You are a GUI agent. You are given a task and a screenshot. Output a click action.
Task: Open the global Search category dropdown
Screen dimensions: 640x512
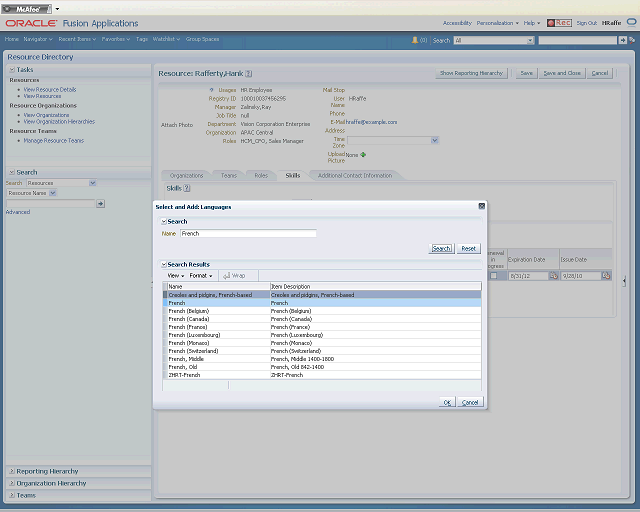pos(530,40)
